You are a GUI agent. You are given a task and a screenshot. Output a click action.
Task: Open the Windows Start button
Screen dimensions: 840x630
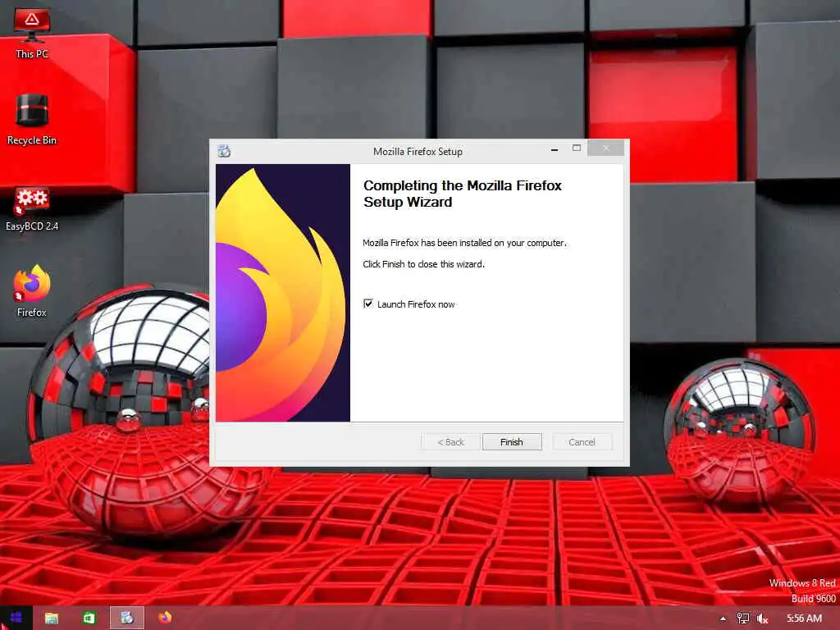(16, 618)
